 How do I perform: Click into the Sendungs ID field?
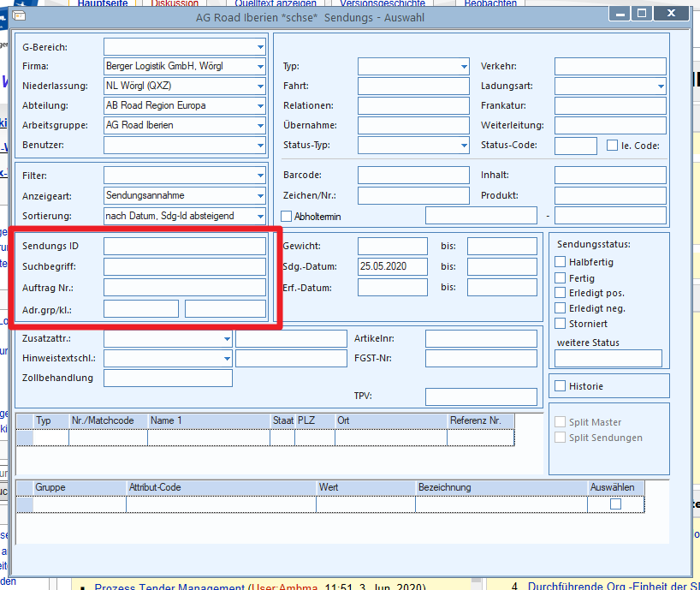point(185,246)
